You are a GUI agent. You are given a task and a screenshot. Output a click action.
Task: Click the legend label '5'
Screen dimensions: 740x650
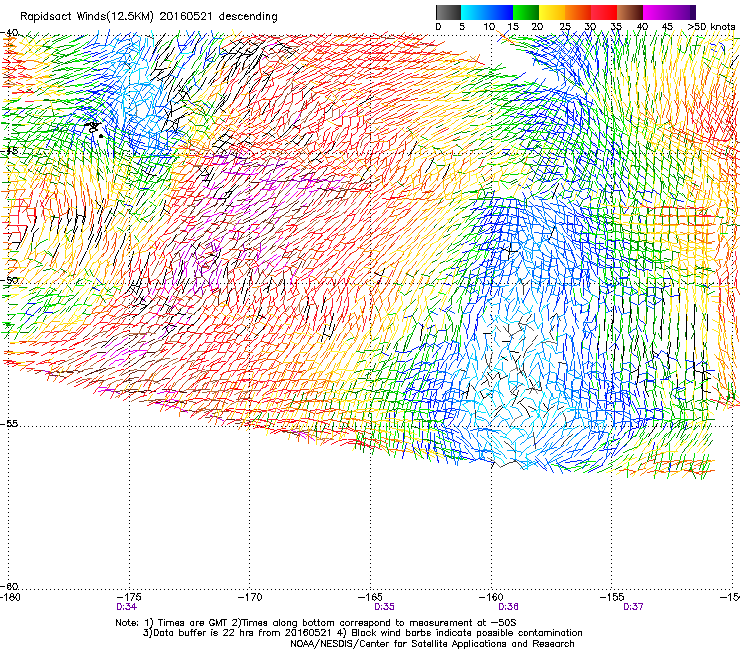pyautogui.click(x=462, y=27)
